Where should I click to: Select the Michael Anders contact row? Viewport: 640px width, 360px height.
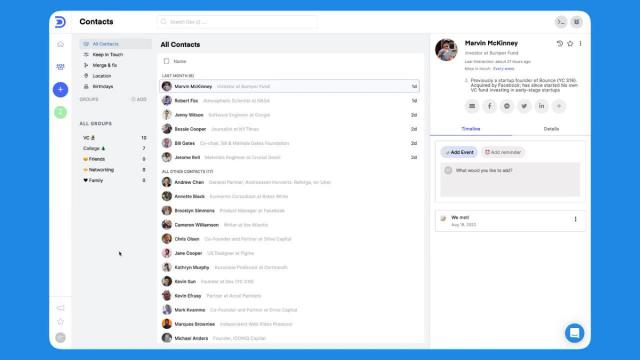[x=289, y=338]
